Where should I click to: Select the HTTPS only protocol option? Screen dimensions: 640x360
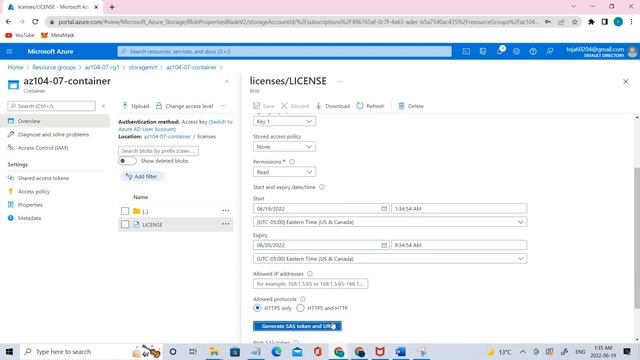coord(257,308)
